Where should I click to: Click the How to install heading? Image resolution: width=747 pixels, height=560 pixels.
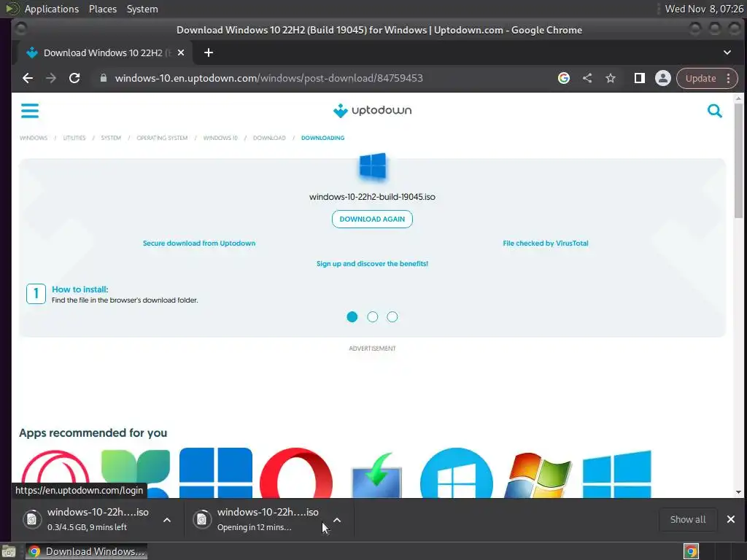tap(80, 289)
